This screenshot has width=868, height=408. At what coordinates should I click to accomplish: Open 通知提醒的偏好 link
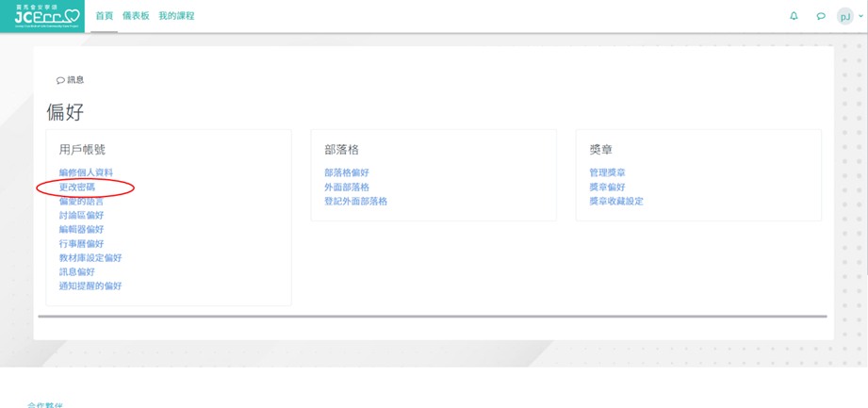click(x=90, y=286)
